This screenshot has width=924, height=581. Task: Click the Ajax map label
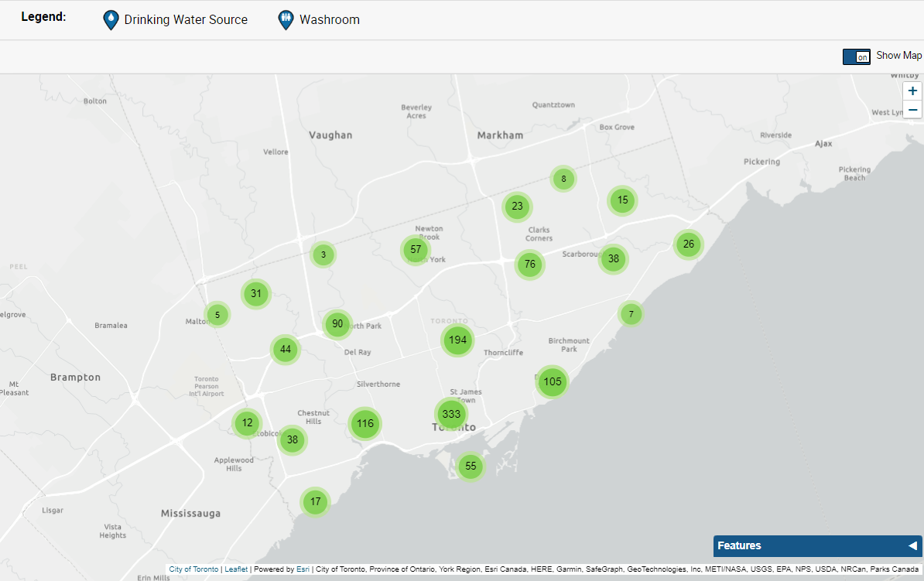(x=823, y=144)
